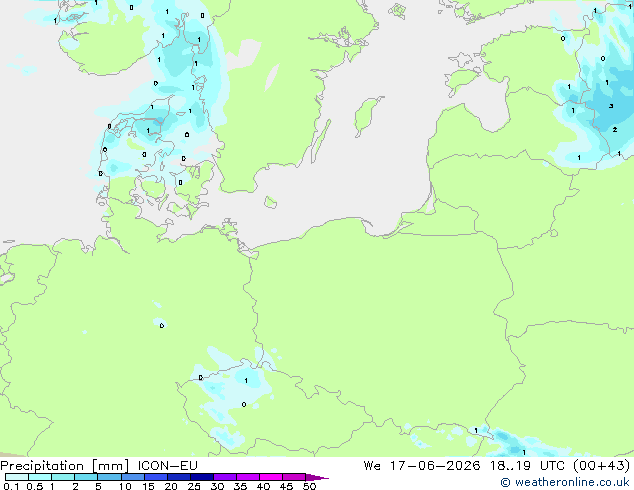Screen dimensions: 634x490
Task: Click the '18..19 UTC' time range text
Action: point(527,466)
